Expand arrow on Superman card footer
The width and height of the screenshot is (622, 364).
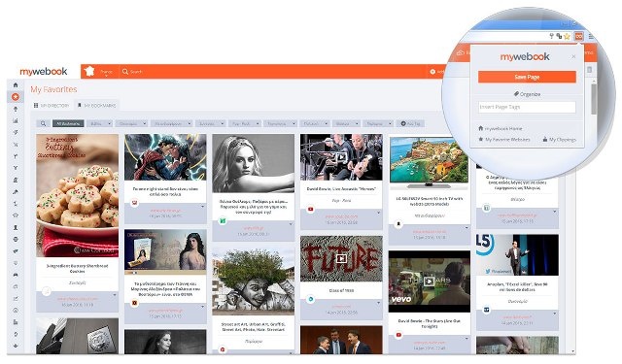point(203,206)
